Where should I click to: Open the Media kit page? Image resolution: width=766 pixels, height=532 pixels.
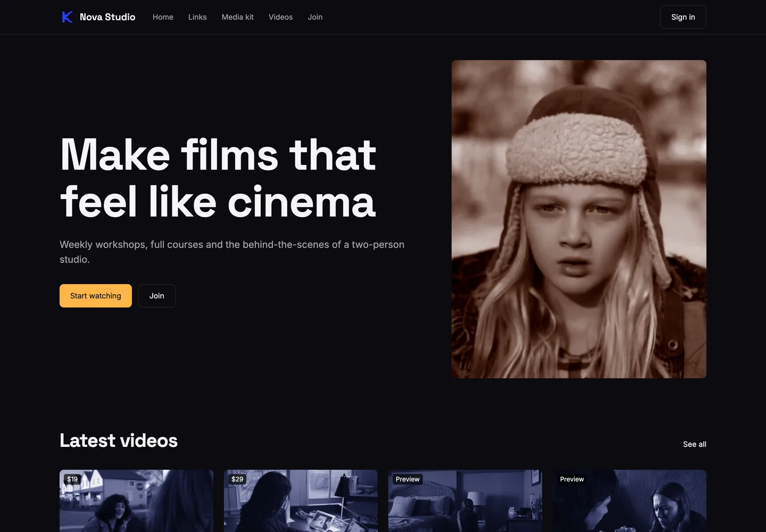click(x=238, y=17)
